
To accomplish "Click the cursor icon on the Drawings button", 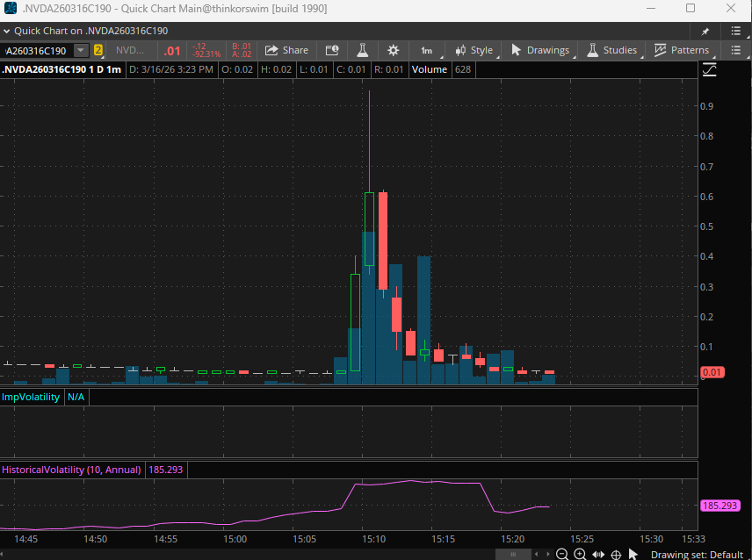I will (x=516, y=50).
